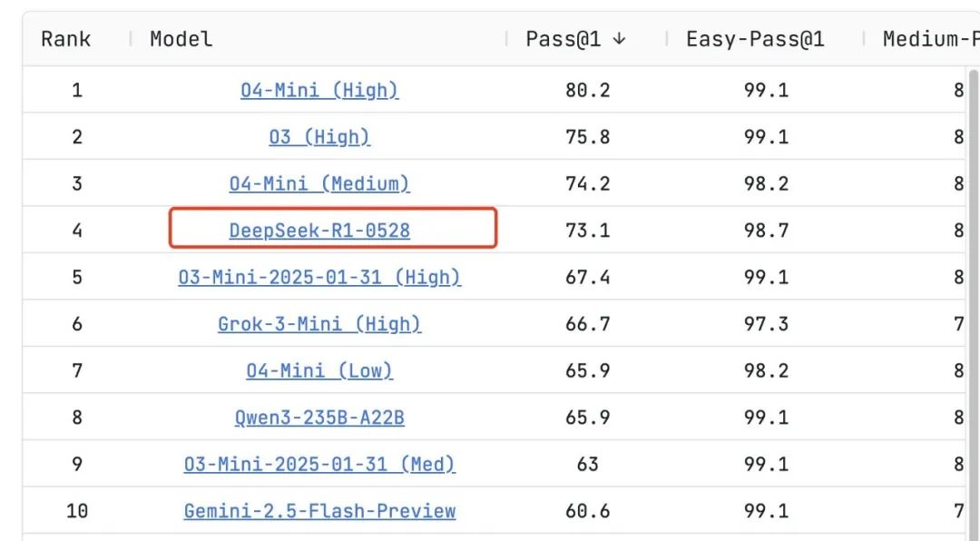Open the O3 (High) model link
Screen dimensions: 980x541
pyautogui.click(x=319, y=137)
